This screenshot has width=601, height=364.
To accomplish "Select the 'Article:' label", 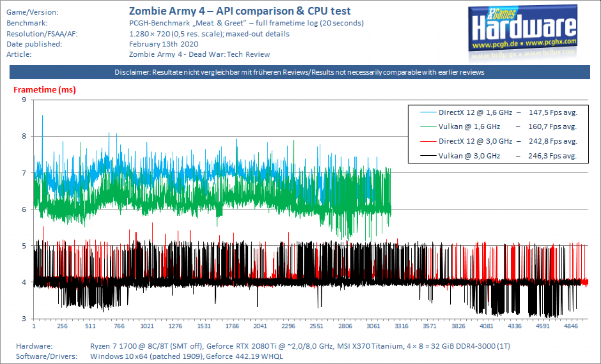I will 18,54.
